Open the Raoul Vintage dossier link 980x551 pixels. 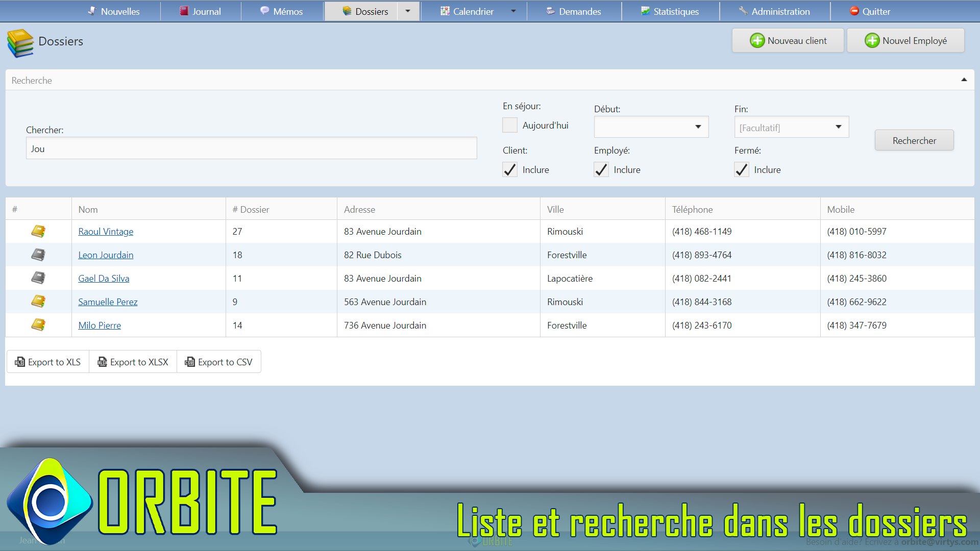click(x=106, y=232)
